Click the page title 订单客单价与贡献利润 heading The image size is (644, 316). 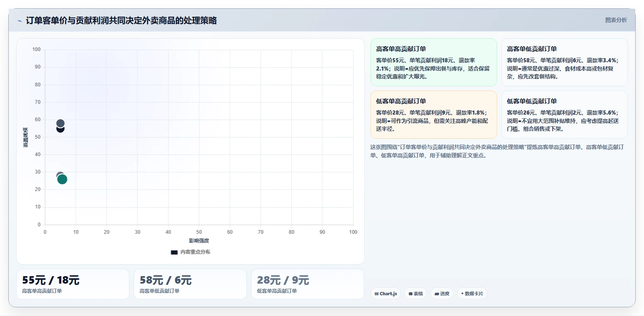coord(121,21)
